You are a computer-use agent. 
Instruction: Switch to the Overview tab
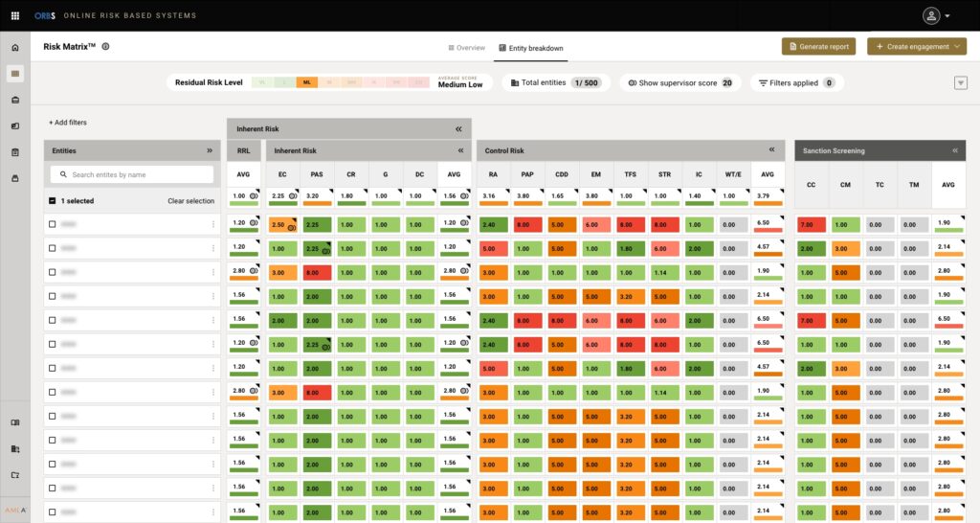467,47
